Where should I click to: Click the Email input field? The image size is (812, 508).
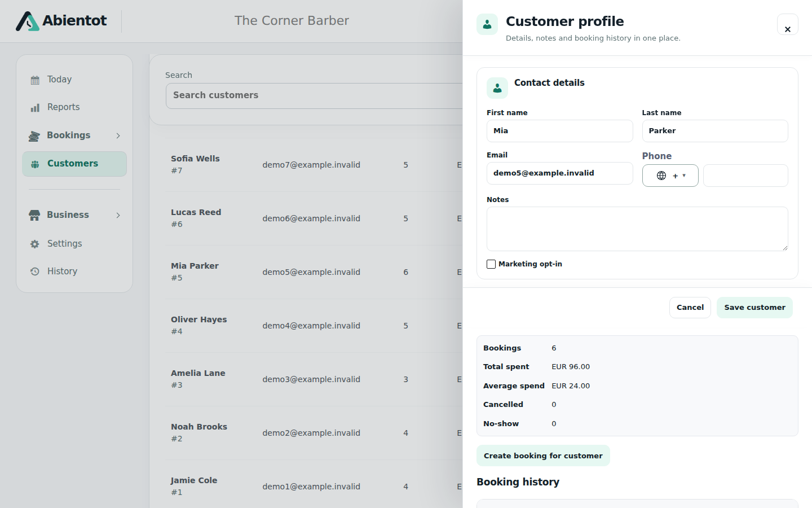click(559, 173)
